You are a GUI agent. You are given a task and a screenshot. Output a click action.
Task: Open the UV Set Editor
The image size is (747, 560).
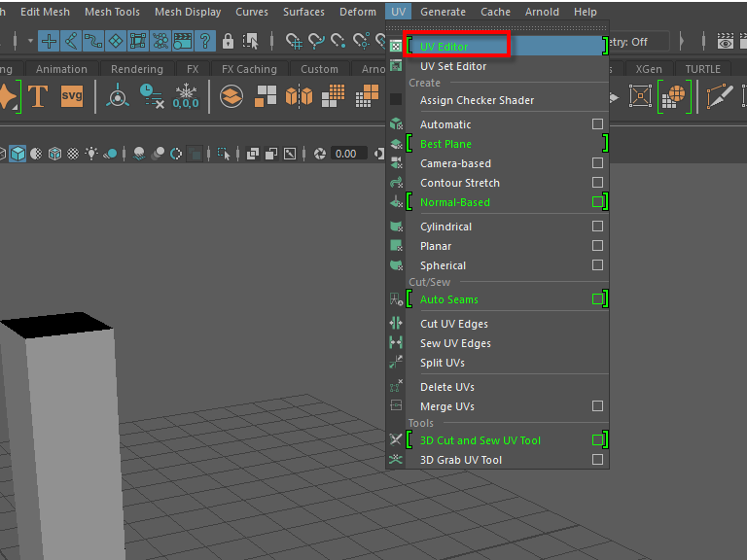point(452,66)
